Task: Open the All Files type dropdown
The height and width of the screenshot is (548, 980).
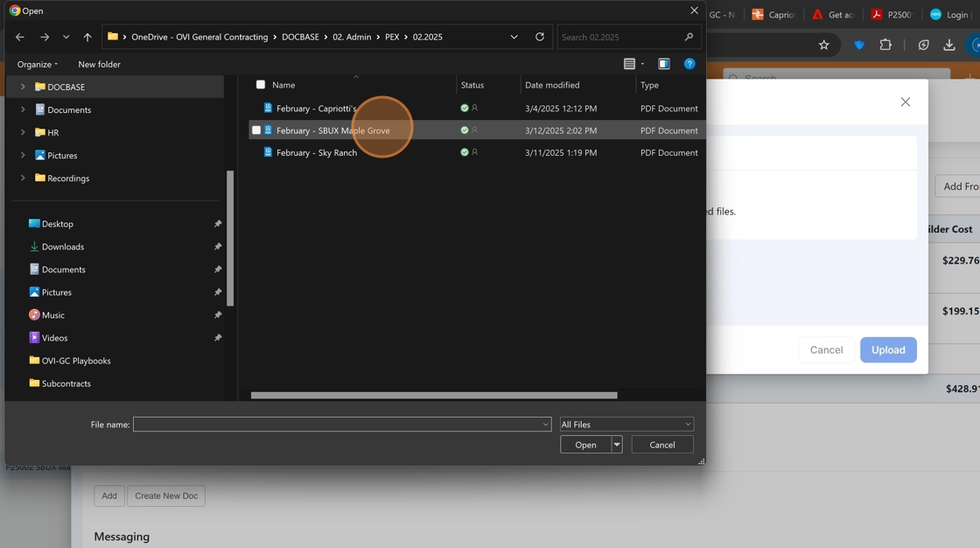Action: tap(626, 425)
